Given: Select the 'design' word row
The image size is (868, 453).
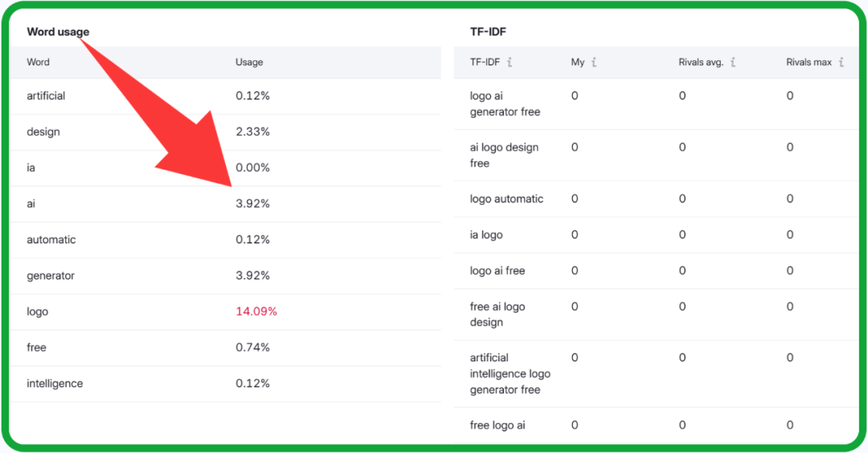Looking at the screenshot, I should [x=43, y=133].
